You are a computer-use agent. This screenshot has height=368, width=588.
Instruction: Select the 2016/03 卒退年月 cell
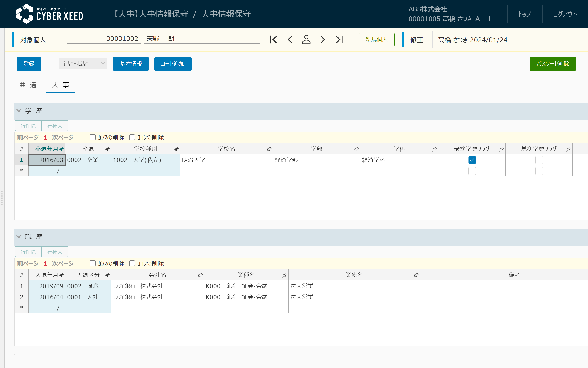click(x=47, y=160)
